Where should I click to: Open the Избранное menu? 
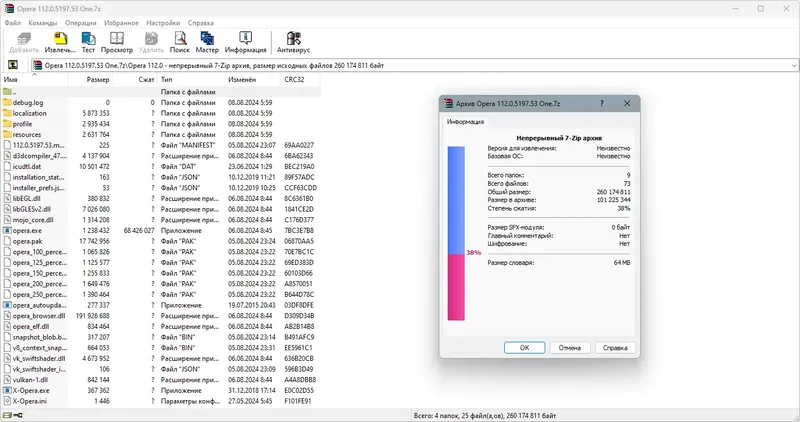click(121, 23)
